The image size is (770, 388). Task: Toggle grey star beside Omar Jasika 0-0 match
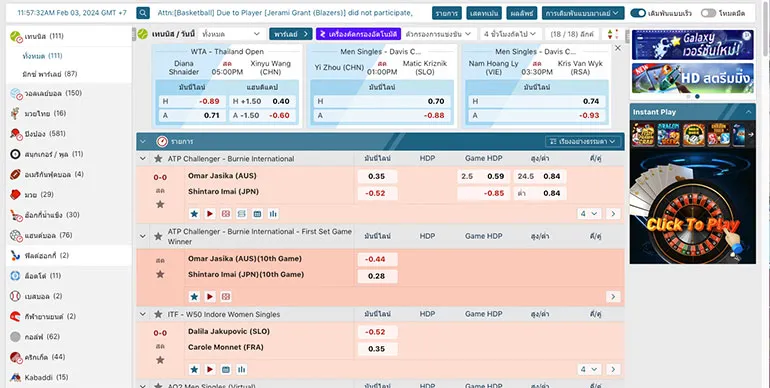160,204
